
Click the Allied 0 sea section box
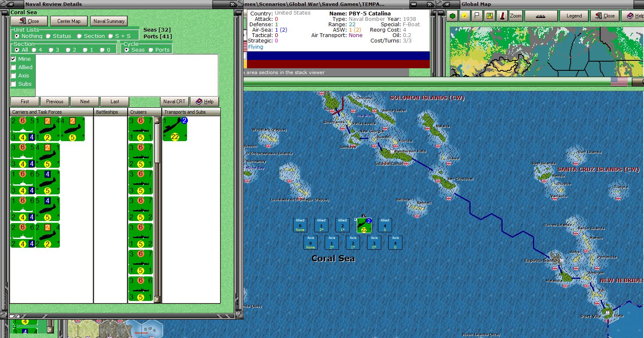(x=300, y=225)
